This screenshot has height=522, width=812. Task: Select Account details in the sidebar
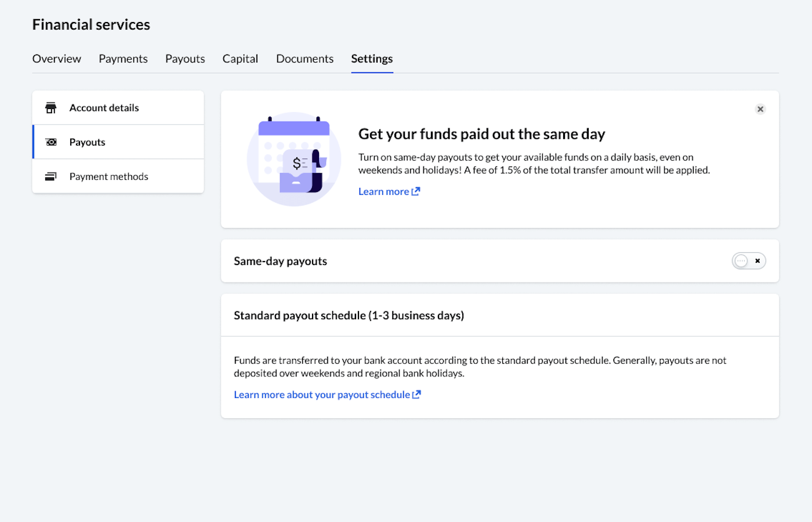tap(104, 107)
